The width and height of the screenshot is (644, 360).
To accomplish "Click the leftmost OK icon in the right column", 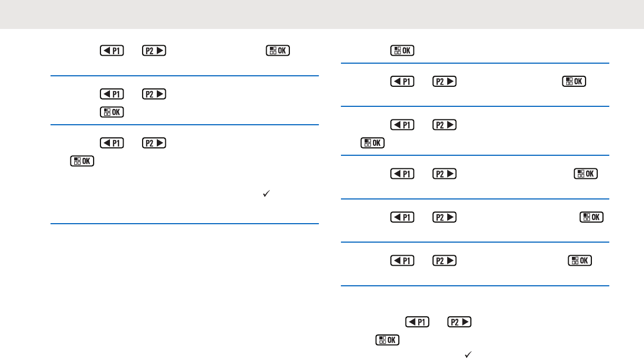I will [x=373, y=143].
